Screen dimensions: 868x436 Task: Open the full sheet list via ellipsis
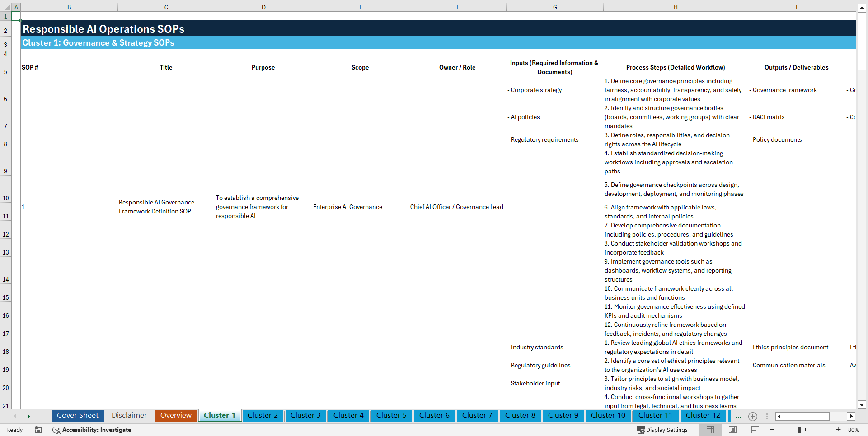coord(738,416)
